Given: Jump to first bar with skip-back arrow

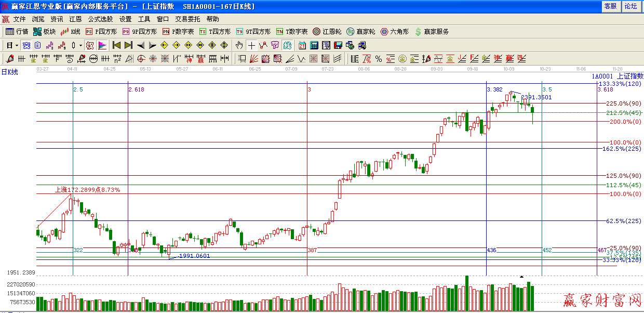Looking at the screenshot, I should click(117, 45).
